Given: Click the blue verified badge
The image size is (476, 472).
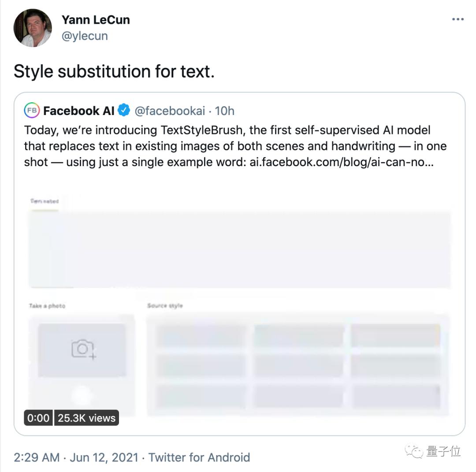Looking at the screenshot, I should tap(124, 110).
